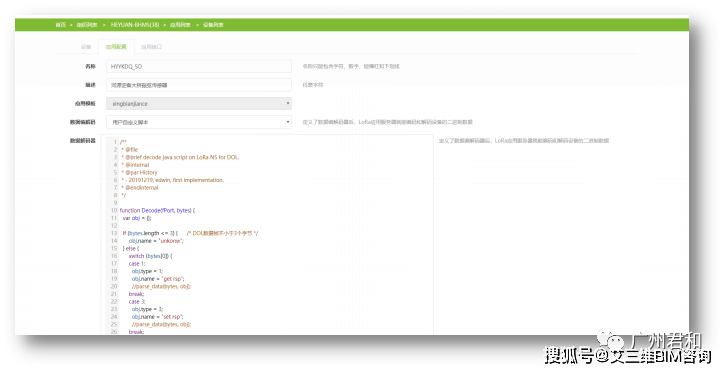Click the 'switch (bytes[0])' code line
Screen dimensions: 726x373
click(x=150, y=256)
